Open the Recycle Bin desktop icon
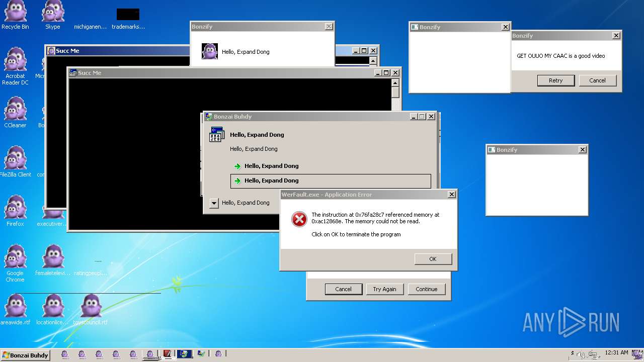Viewport: 644px width, 362px height. coord(15,15)
